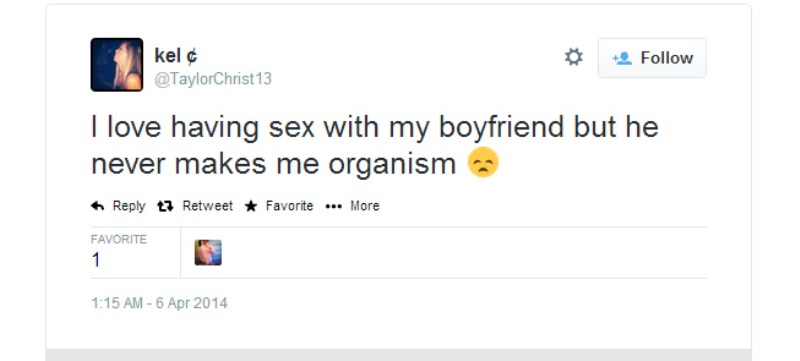
Task: Click the favorite count number 1
Action: click(95, 261)
